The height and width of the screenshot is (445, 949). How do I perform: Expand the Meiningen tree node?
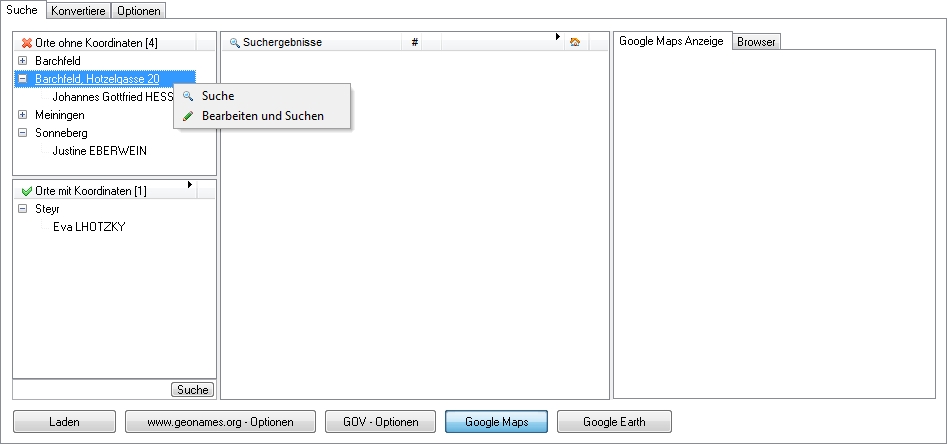[23, 115]
